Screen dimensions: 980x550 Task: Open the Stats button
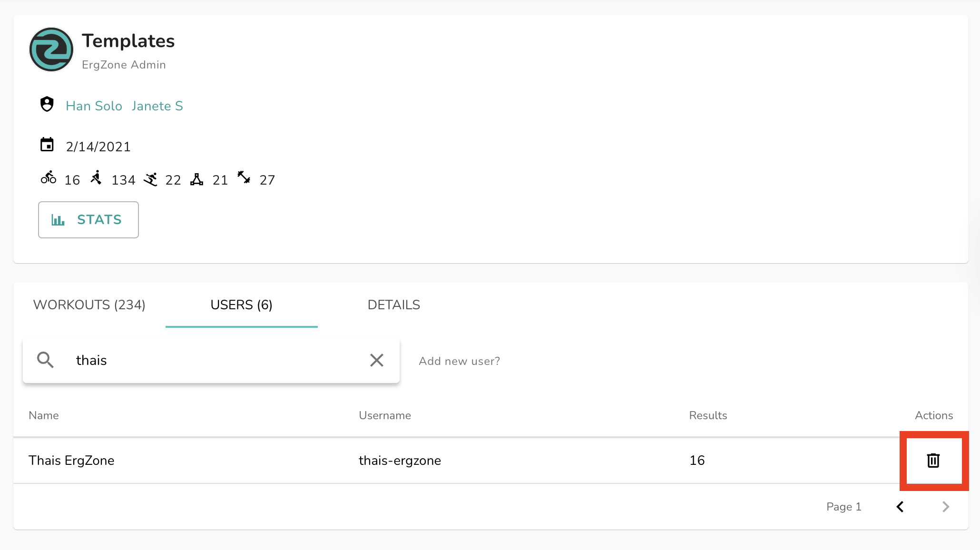88,220
